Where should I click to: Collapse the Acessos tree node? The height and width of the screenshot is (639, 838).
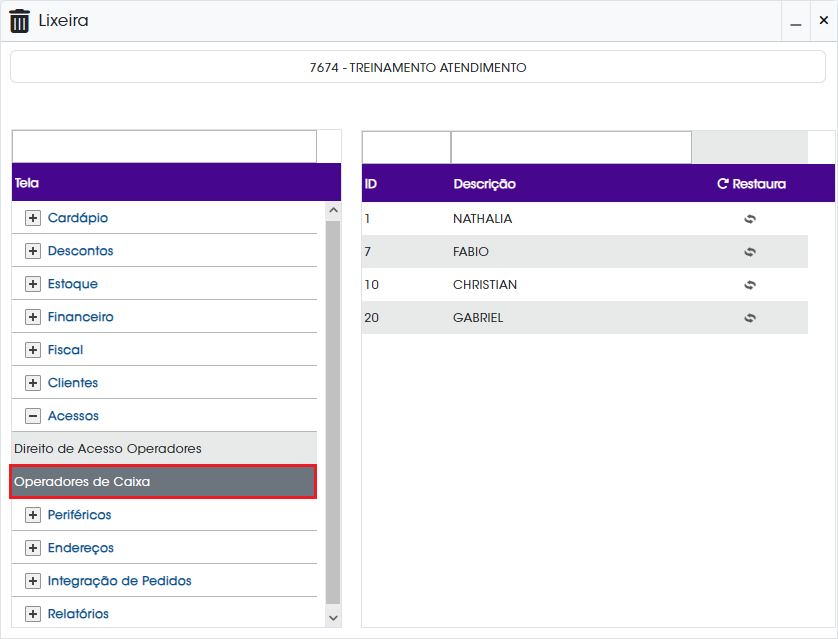click(33, 416)
